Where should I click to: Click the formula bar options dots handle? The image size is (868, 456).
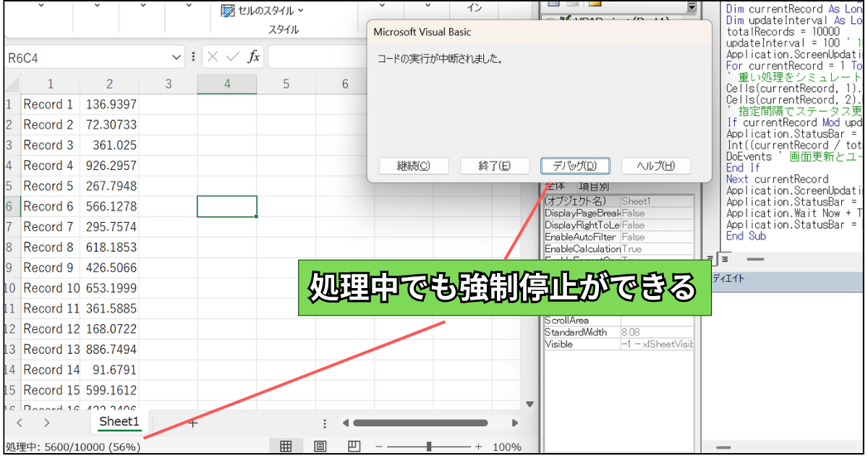coord(193,56)
